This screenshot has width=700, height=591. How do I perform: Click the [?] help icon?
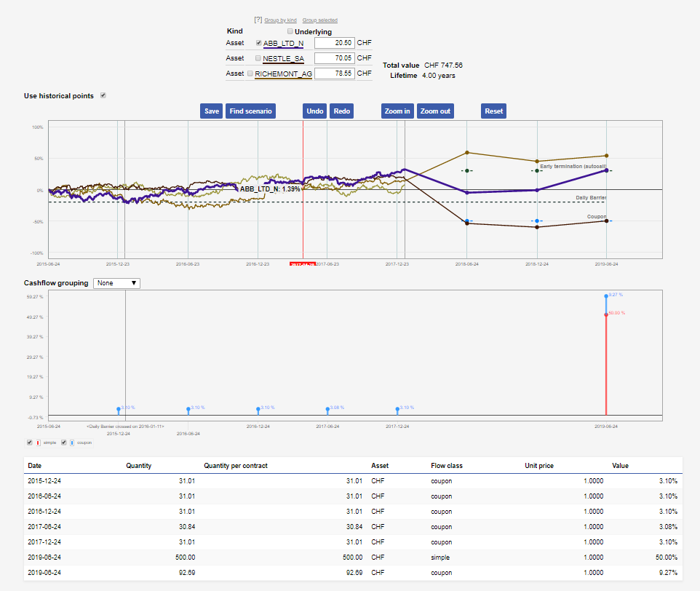258,20
